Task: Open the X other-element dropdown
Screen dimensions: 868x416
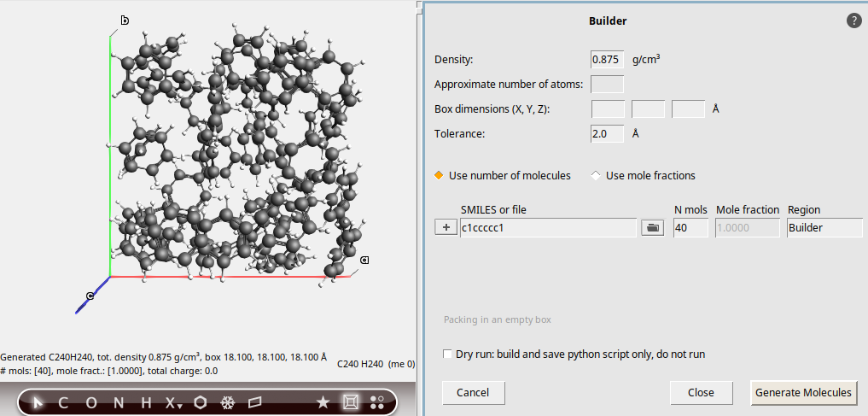Action: [x=173, y=403]
